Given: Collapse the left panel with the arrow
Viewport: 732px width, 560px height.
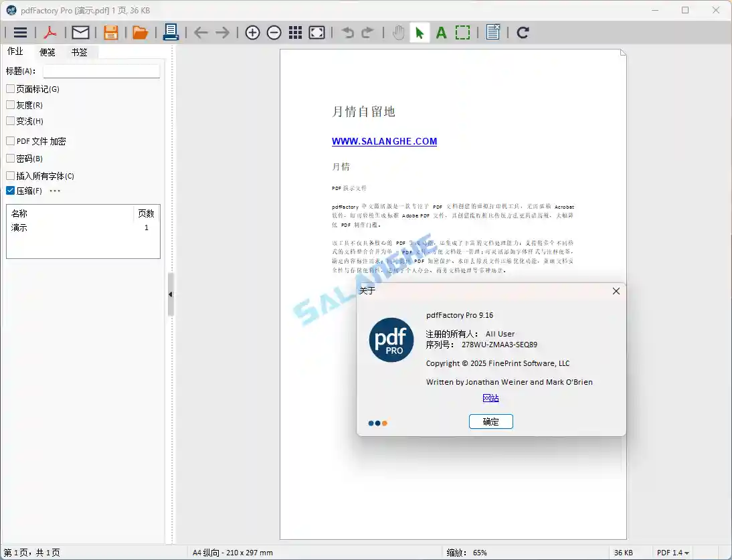Looking at the screenshot, I should click(x=169, y=294).
